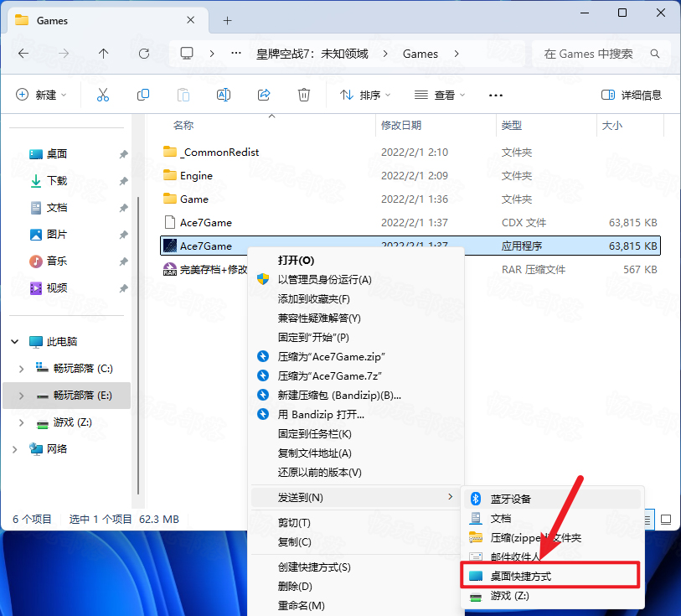This screenshot has height=616, width=681.
Task: Click the Delete trash can icon
Action: click(x=303, y=95)
